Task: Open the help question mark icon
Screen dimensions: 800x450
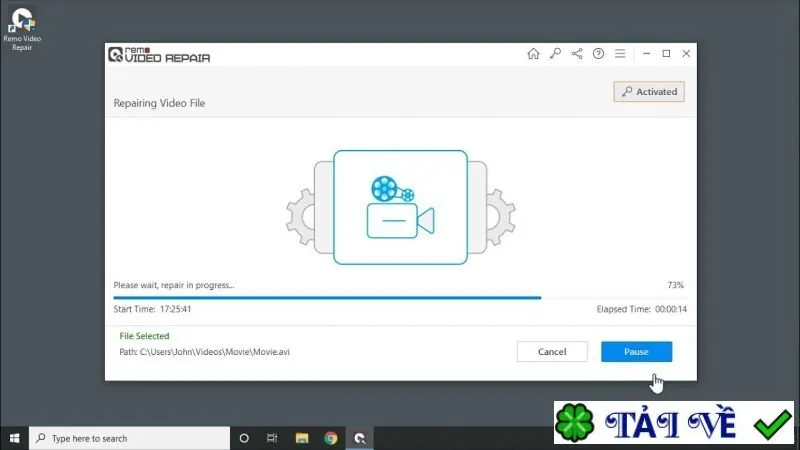Action: pyautogui.click(x=598, y=54)
